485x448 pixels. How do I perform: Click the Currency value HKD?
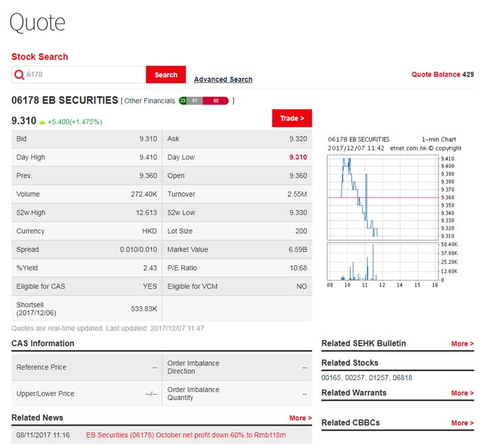149,231
